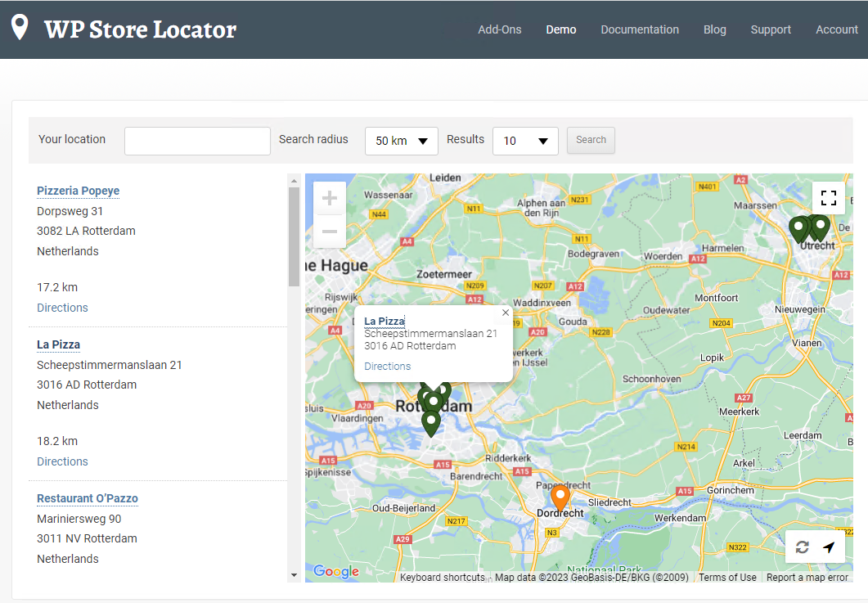Go to Documentation page

click(x=640, y=30)
